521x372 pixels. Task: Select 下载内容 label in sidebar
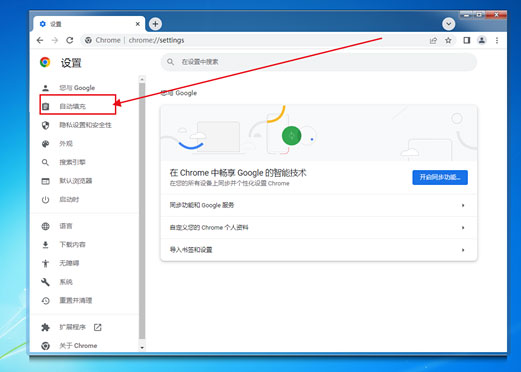click(72, 245)
